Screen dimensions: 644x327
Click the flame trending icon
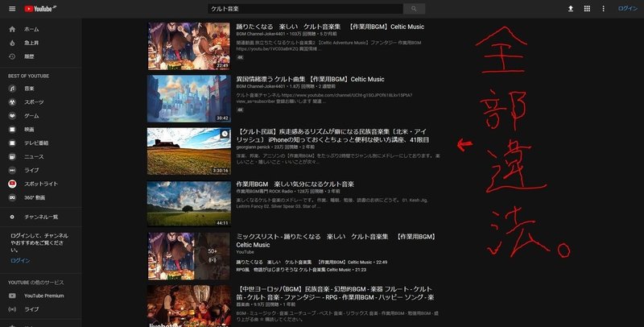[x=12, y=43]
